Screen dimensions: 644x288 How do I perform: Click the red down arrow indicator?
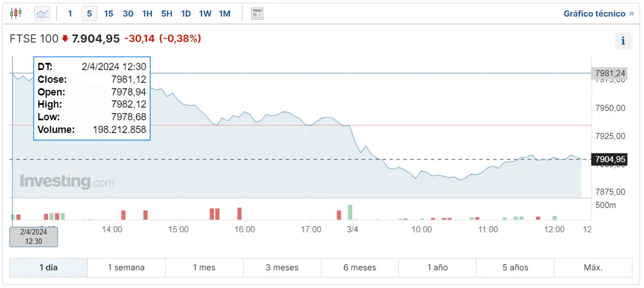(65, 39)
